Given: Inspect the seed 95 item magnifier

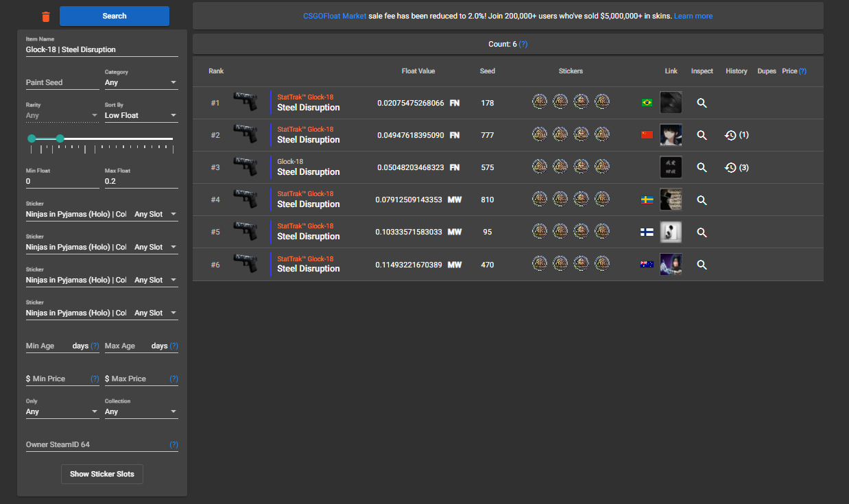Looking at the screenshot, I should tap(702, 232).
